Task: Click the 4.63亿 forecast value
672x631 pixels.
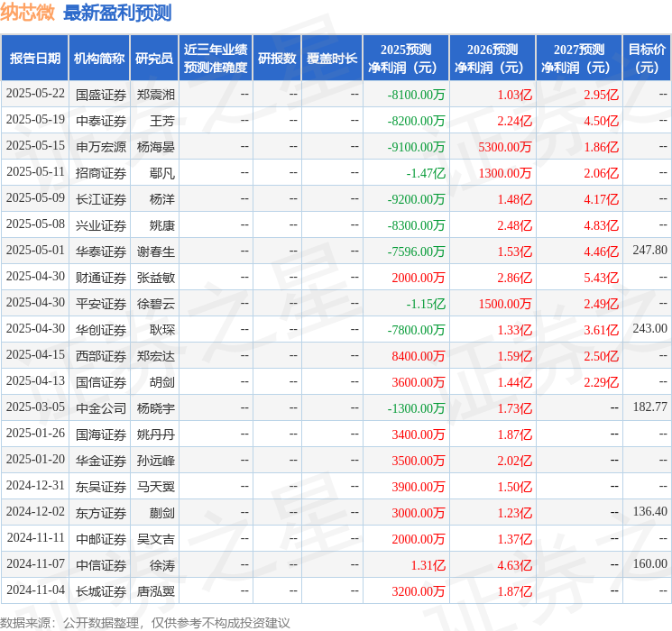Action: tap(515, 565)
